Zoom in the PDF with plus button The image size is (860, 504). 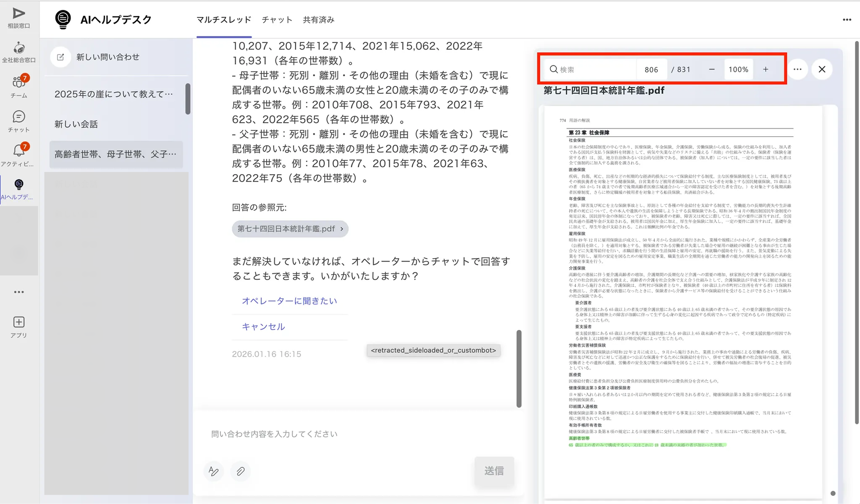[765, 69]
